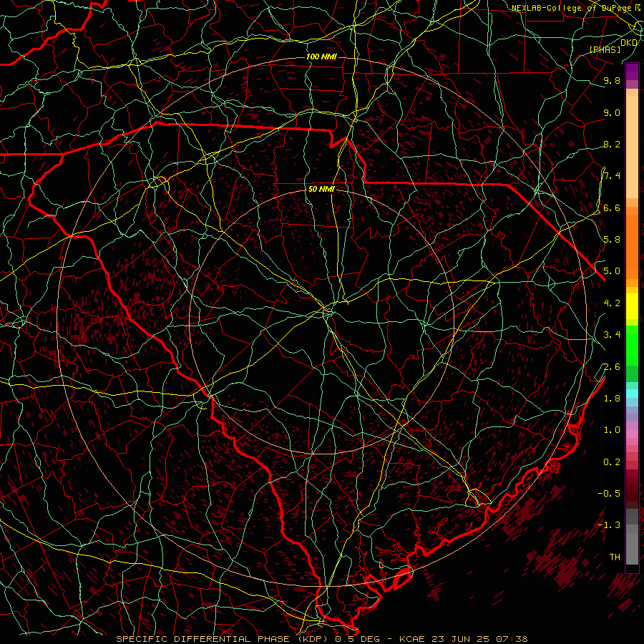Click the bottom caption "SPECIFIC DIFFERENTIAL PHASE (KDP) 0.5 DEG - KCAE"
Screen dimensions: 644x644
pyautogui.click(x=272, y=639)
